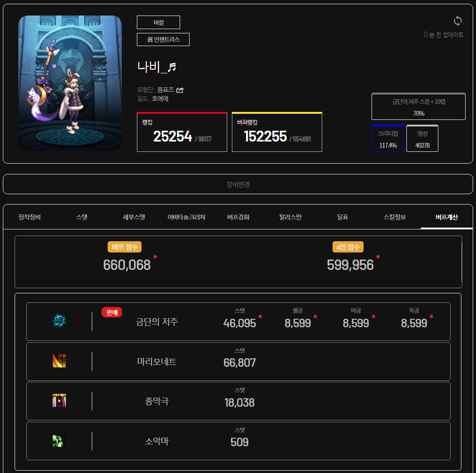The image size is (476, 473).
Task: Open the 버퍼랭킹 ranking box
Action: [277, 132]
